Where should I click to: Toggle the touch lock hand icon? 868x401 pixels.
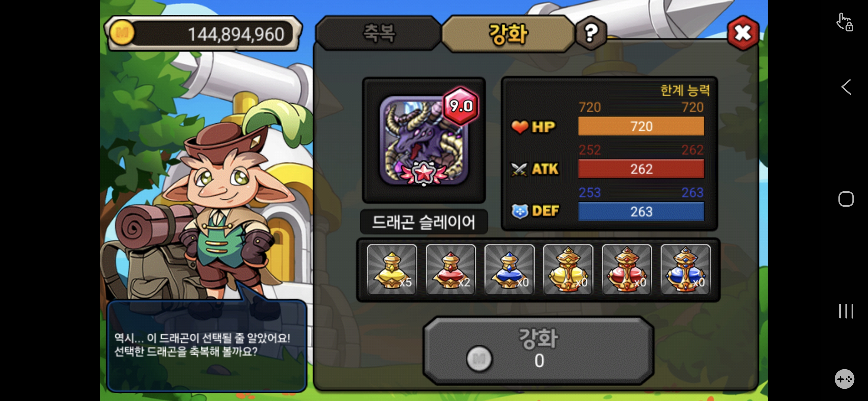click(x=845, y=22)
